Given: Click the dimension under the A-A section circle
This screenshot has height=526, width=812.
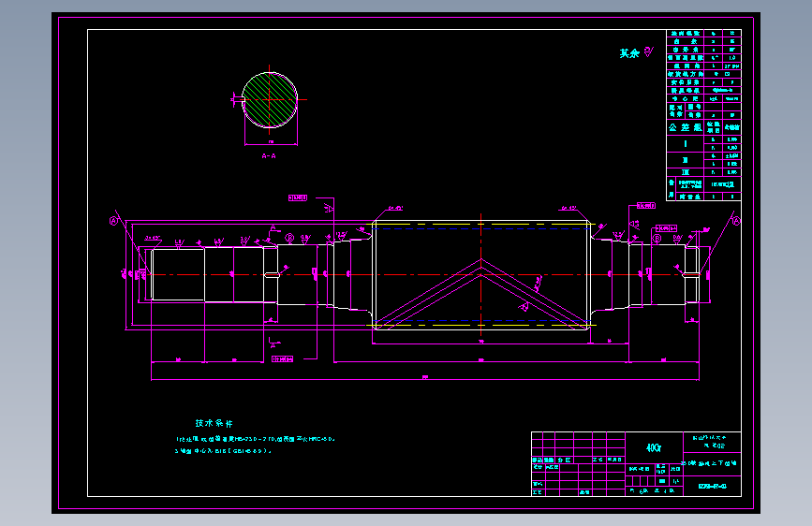Looking at the screenshot, I should 271,143.
